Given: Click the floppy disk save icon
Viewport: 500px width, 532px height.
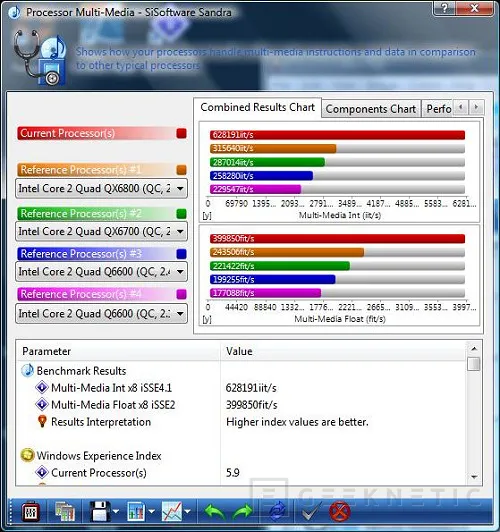Looking at the screenshot, I should (100, 511).
